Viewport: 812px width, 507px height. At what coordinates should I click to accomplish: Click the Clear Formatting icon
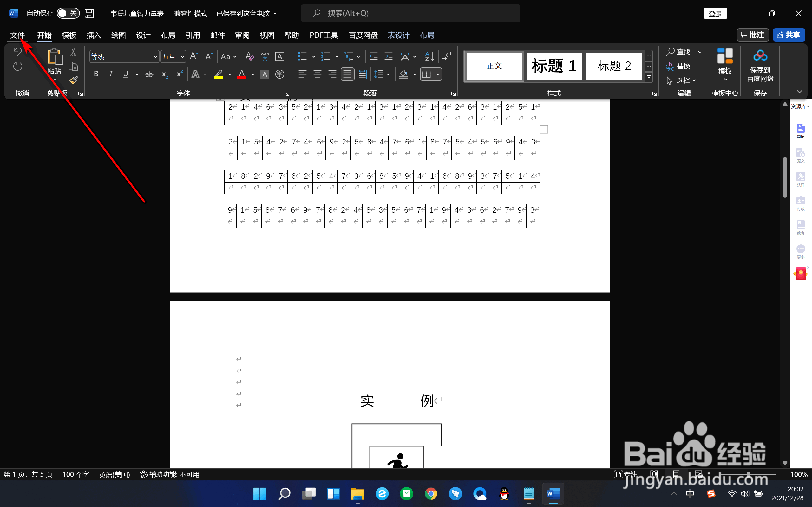tap(249, 56)
